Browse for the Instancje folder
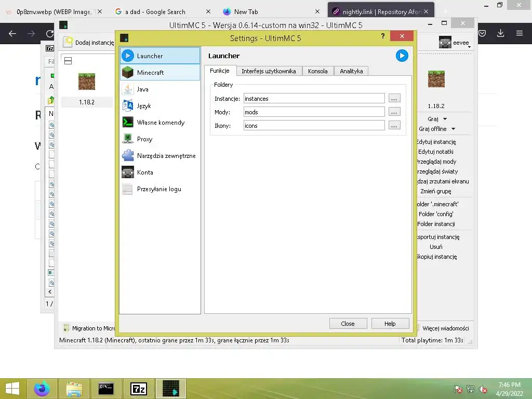The image size is (532, 399). coord(394,98)
